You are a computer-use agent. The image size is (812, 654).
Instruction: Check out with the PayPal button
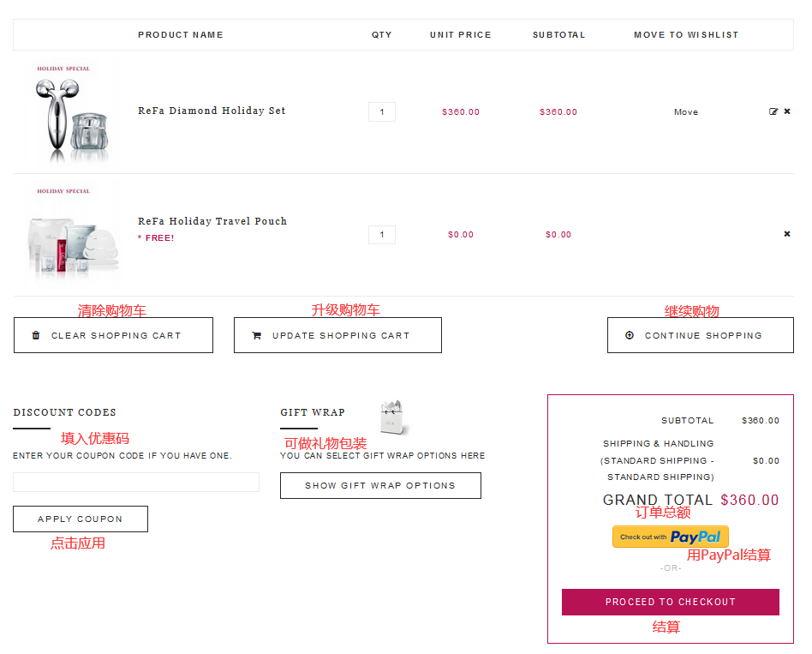pyautogui.click(x=670, y=537)
